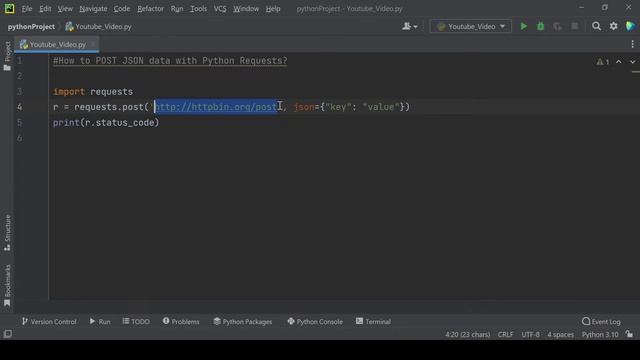
Task: Click 'import requests' line
Action: tap(93, 91)
